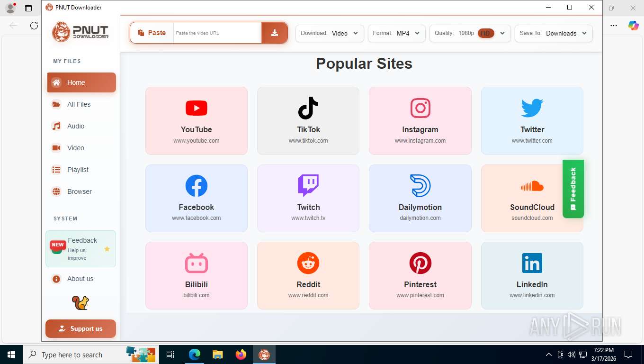This screenshot has height=364, width=644.
Task: Click the PNUT Downloader logo
Action: 80,32
